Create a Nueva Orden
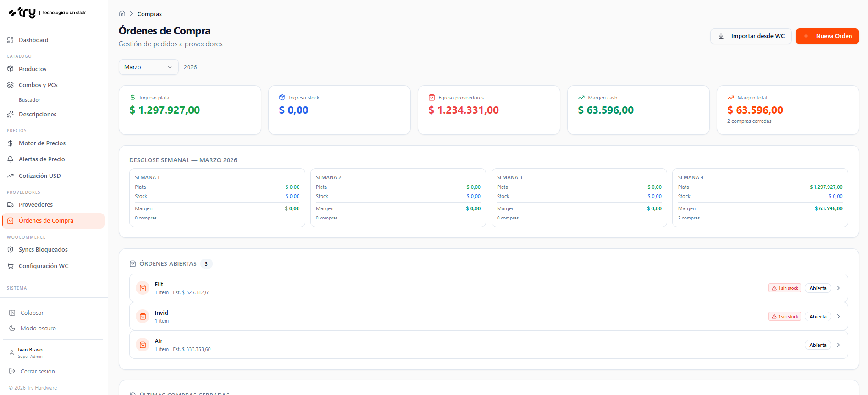The height and width of the screenshot is (395, 868). click(x=827, y=36)
